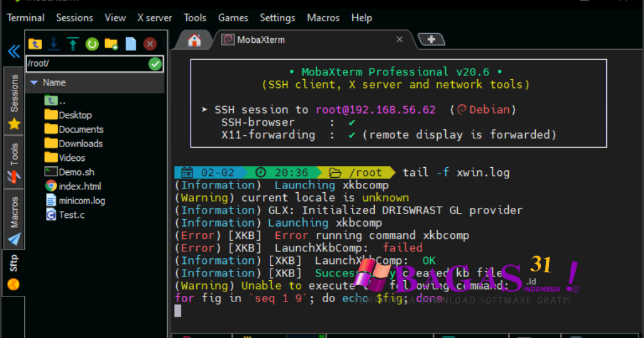
Task: Click the yellow star favorites icon
Action: coord(14,124)
